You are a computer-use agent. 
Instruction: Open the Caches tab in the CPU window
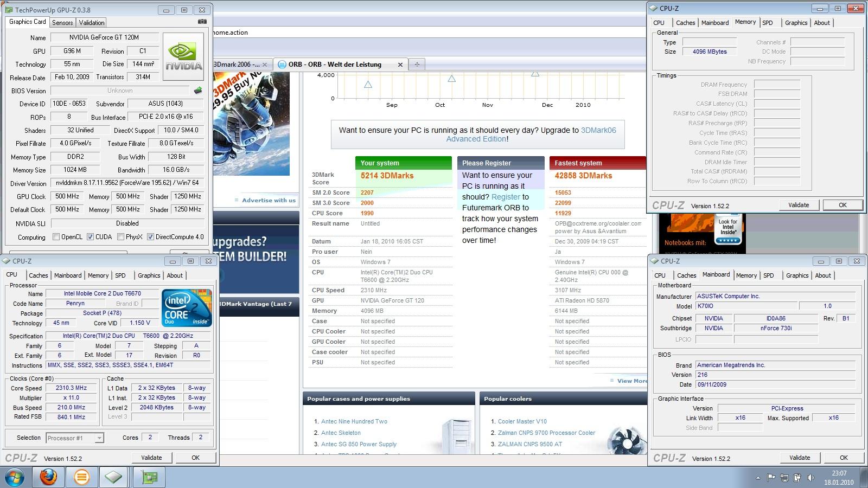tap(39, 275)
